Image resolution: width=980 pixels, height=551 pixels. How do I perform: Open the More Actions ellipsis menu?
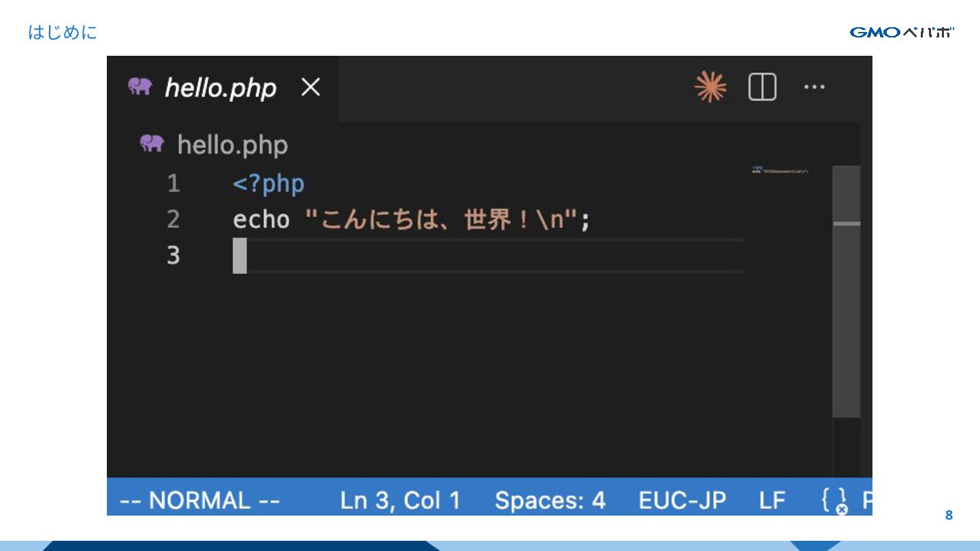point(814,87)
